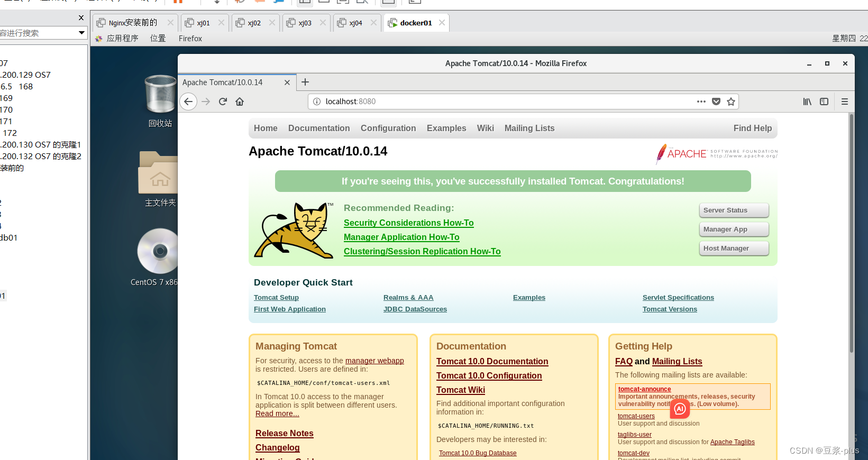Close the docker01 VM tab
This screenshot has width=868, height=460.
click(x=442, y=22)
